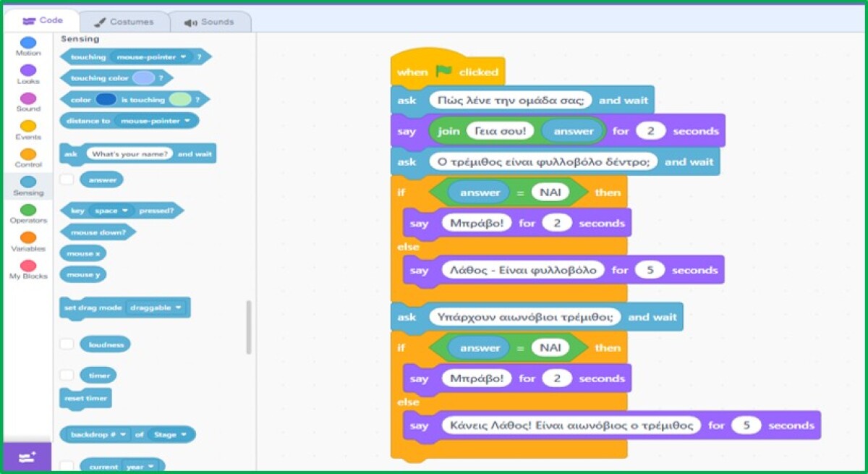The image size is (868, 474).
Task: Tick the loudness checkbox
Action: 67,344
